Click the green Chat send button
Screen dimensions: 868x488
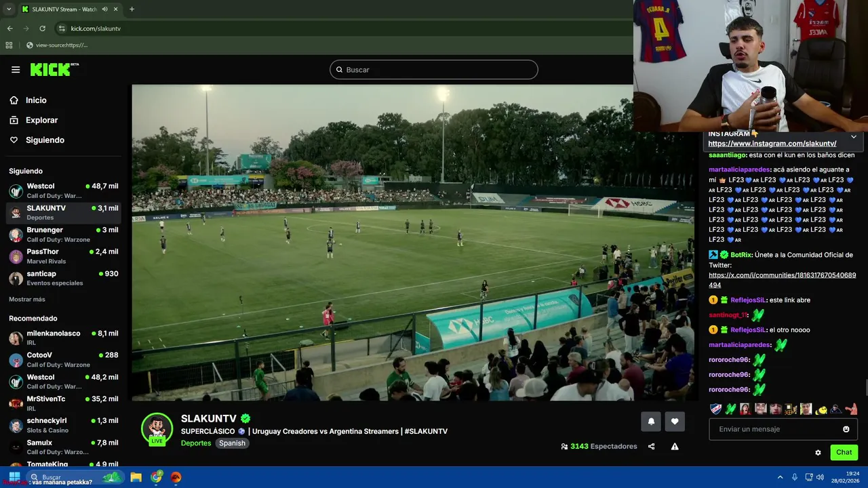click(x=844, y=452)
